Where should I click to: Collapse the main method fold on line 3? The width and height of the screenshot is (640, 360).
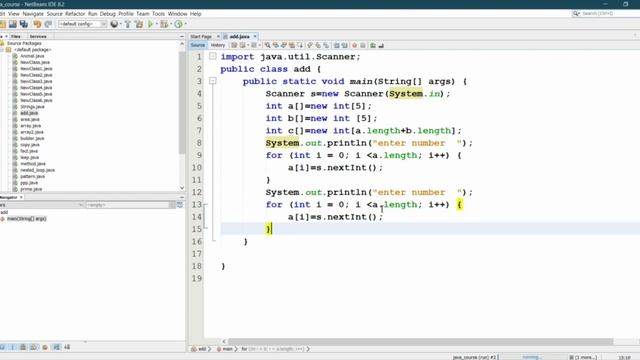213,81
